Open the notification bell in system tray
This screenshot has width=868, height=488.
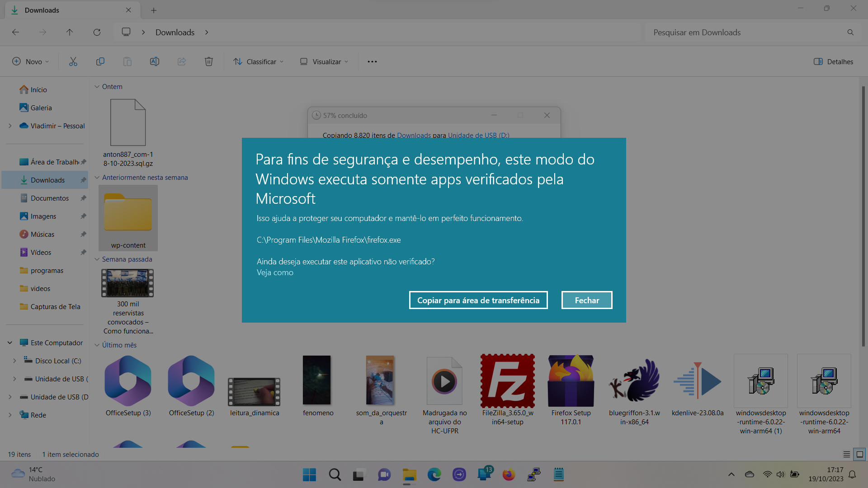(852, 474)
